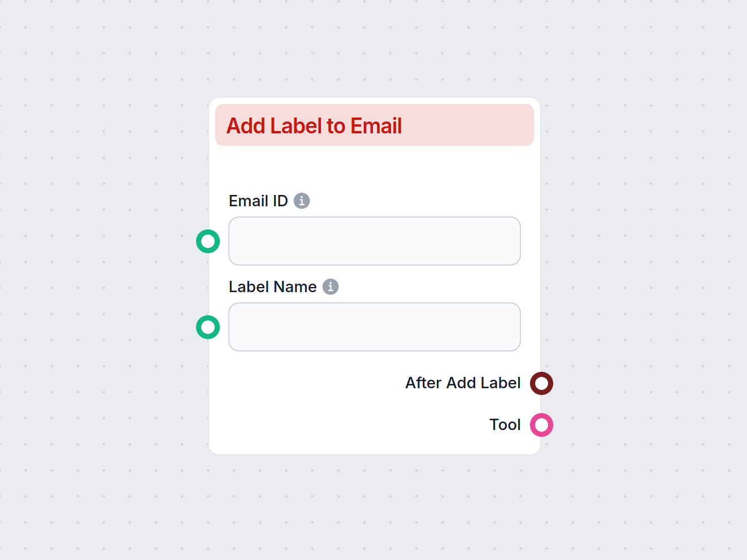Open the Email ID field tooltip icon

coord(302,201)
